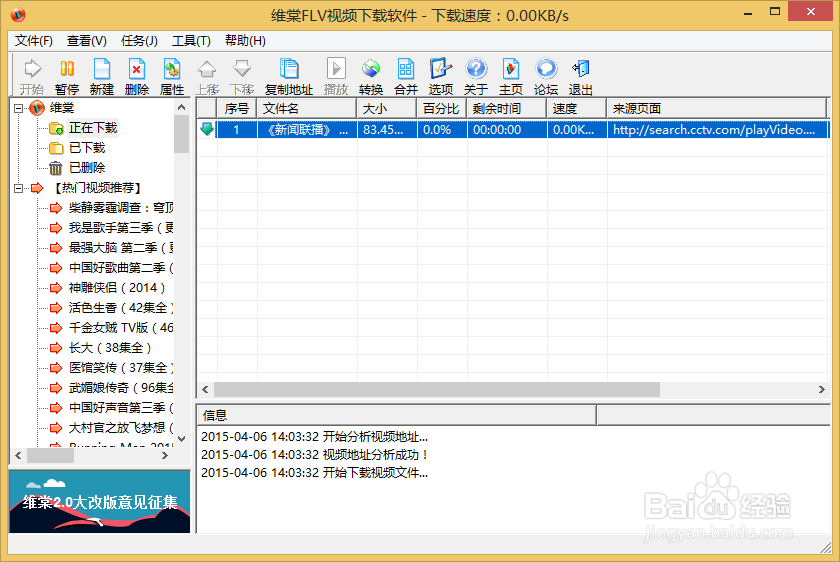Sort by 序号 column header
Screen dimensions: 840x562
pyautogui.click(x=237, y=109)
